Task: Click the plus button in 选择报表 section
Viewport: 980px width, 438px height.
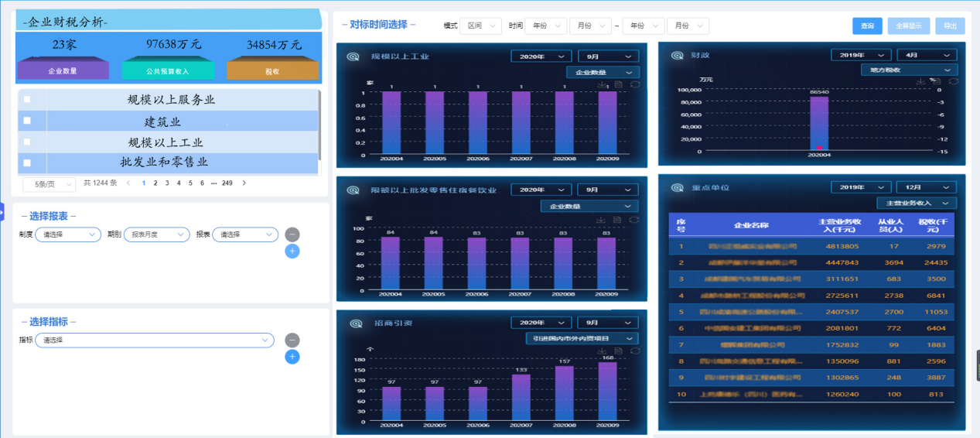Action: tap(292, 252)
